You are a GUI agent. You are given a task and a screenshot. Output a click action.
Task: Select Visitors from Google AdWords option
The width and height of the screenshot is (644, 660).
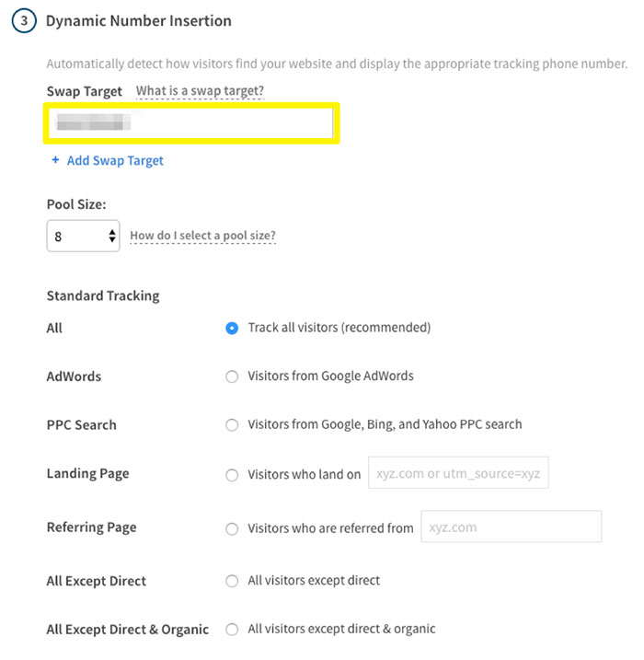pos(232,376)
